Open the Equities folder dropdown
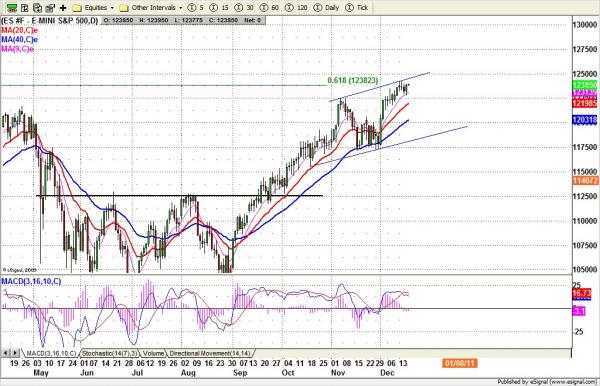 click(x=93, y=7)
